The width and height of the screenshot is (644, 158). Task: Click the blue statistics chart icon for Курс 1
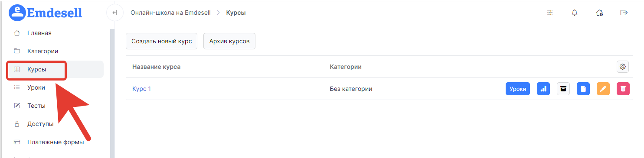coord(543,89)
